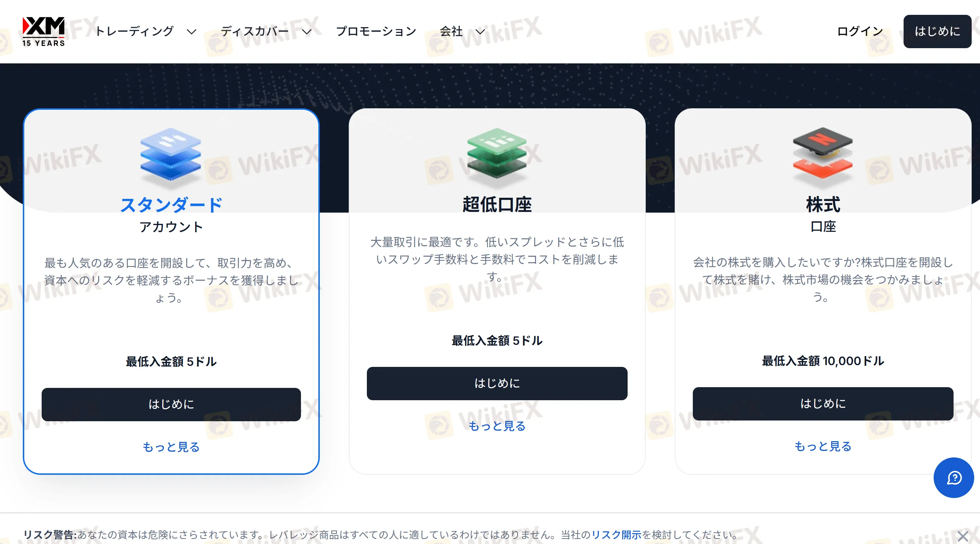
Task: Click はじめに under 超低口座 card
Action: [497, 384]
